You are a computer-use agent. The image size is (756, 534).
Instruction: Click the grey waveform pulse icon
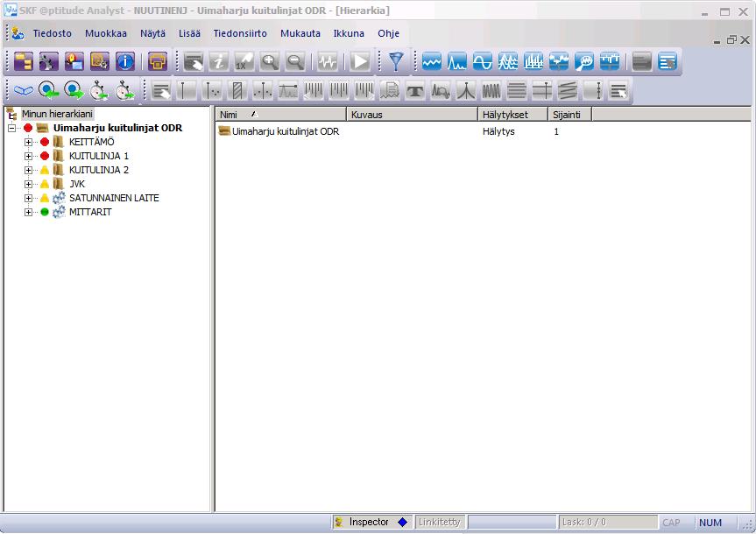tap(328, 61)
